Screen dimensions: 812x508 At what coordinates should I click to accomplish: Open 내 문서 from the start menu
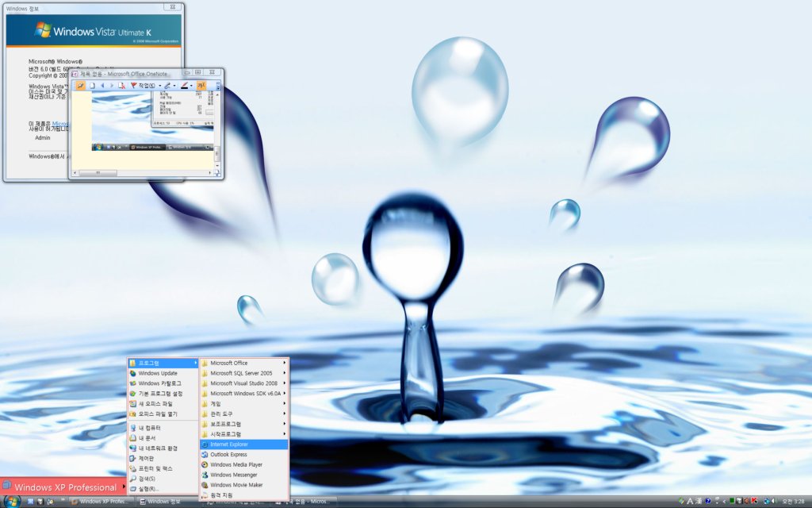click(x=163, y=438)
